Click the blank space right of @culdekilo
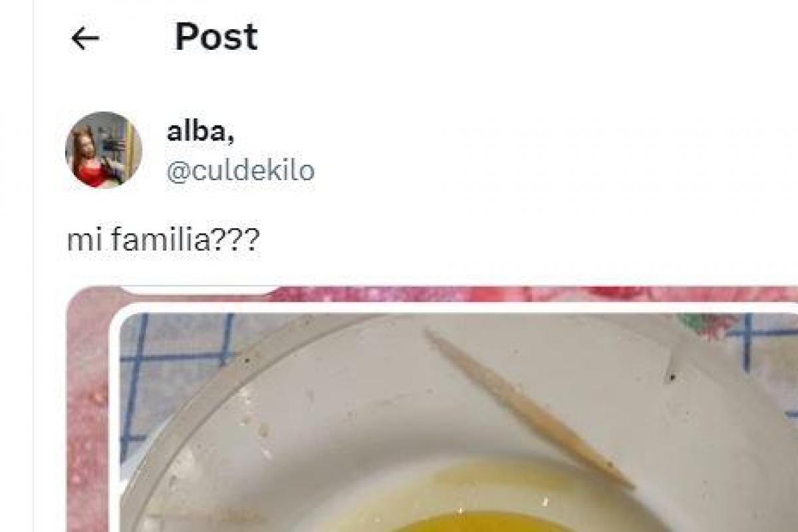 (552, 171)
